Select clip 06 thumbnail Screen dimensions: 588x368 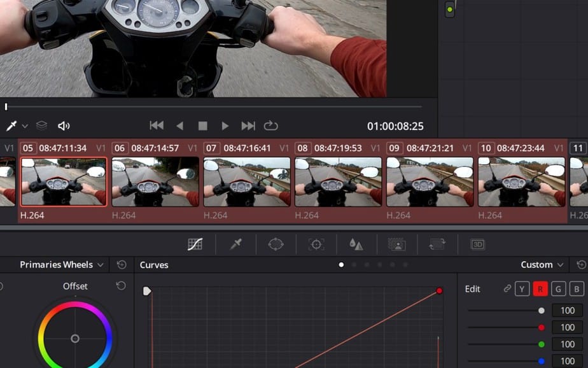coord(155,182)
